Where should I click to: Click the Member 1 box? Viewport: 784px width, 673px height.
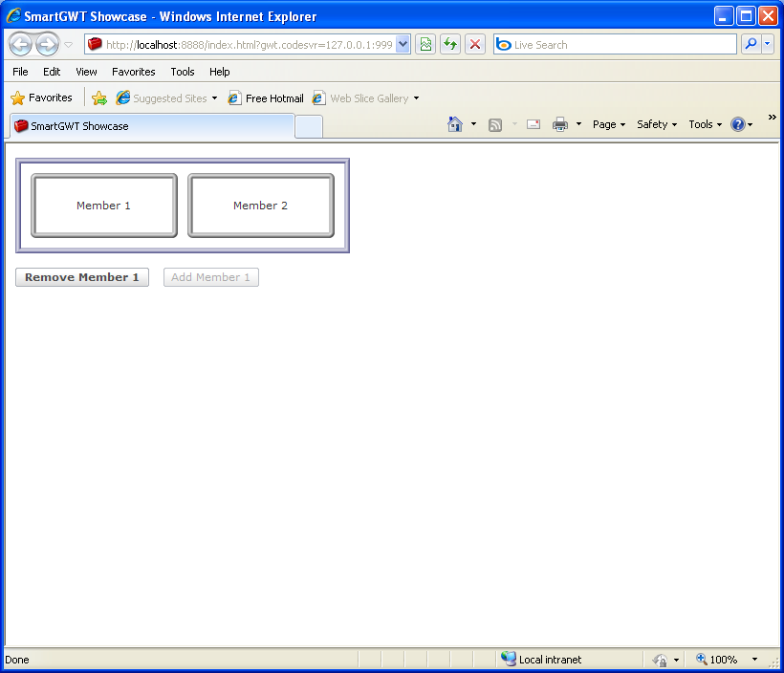click(104, 206)
